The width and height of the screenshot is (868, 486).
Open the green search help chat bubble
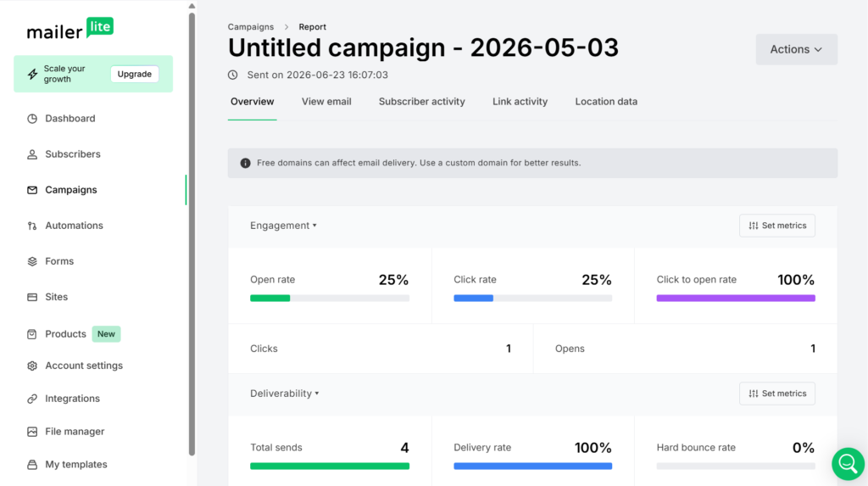pos(848,463)
